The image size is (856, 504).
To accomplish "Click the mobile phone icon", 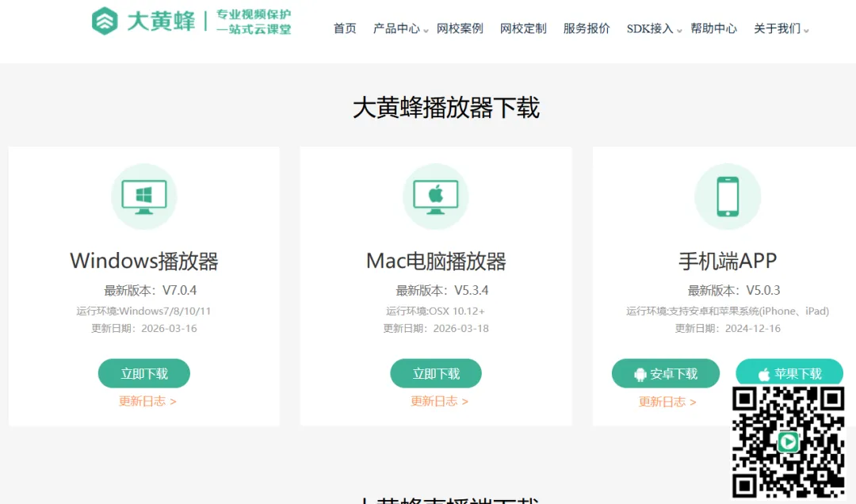I will 728,197.
